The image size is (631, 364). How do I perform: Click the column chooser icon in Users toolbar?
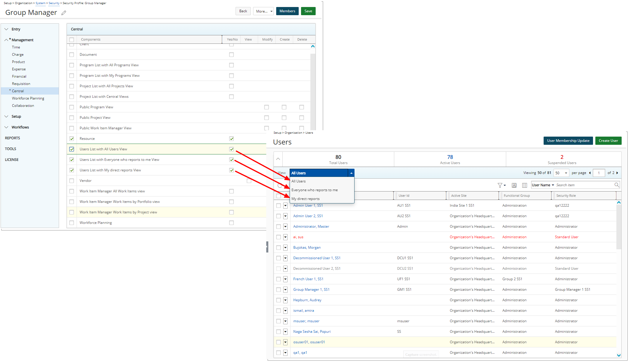click(x=525, y=185)
